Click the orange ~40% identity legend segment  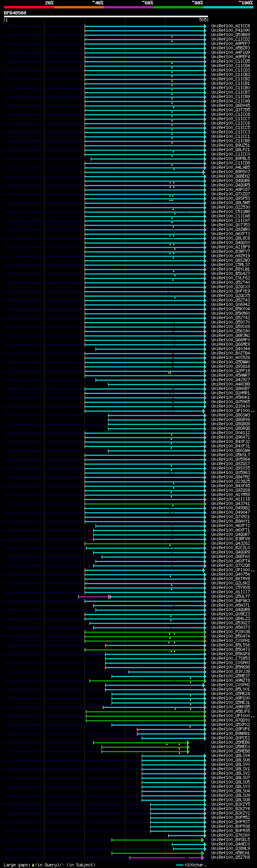pos(78,7)
